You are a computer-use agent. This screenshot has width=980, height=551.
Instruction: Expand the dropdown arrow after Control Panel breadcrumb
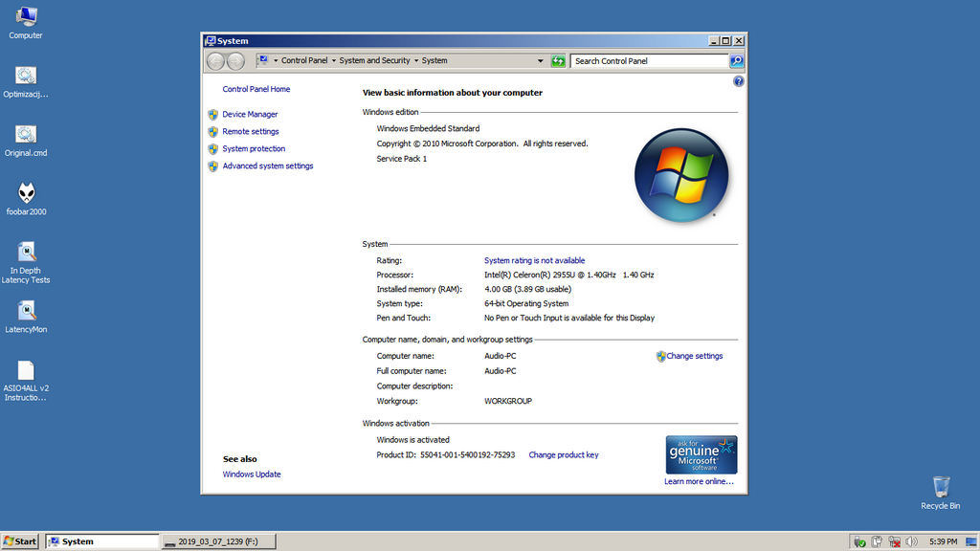[334, 60]
